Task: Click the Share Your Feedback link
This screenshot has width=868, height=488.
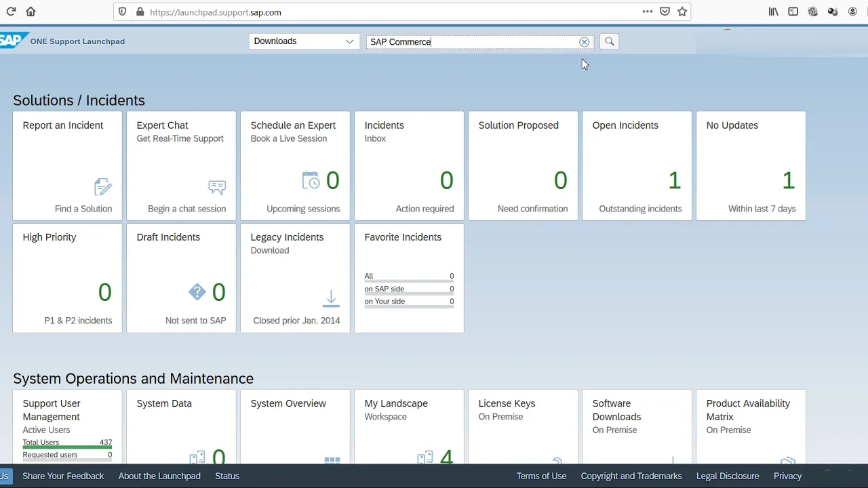Action: click(x=63, y=476)
